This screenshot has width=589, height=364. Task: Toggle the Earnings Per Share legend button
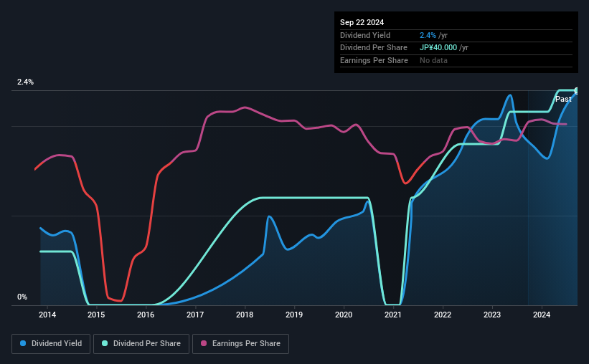click(x=240, y=343)
